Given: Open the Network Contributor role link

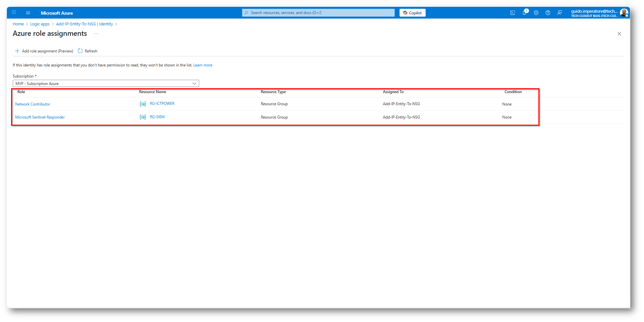Looking at the screenshot, I should [33, 104].
